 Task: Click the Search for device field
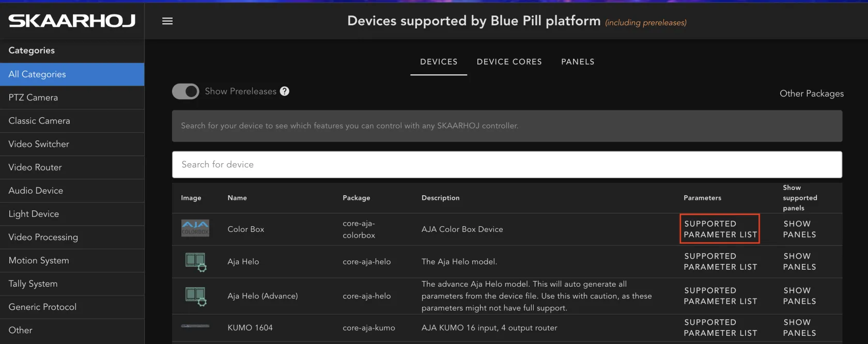(507, 165)
